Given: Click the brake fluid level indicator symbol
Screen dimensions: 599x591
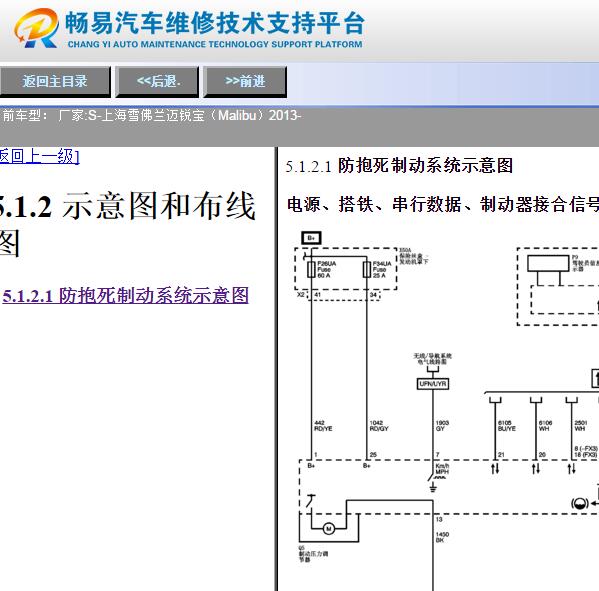Looking at the screenshot, I should pos(580,504).
